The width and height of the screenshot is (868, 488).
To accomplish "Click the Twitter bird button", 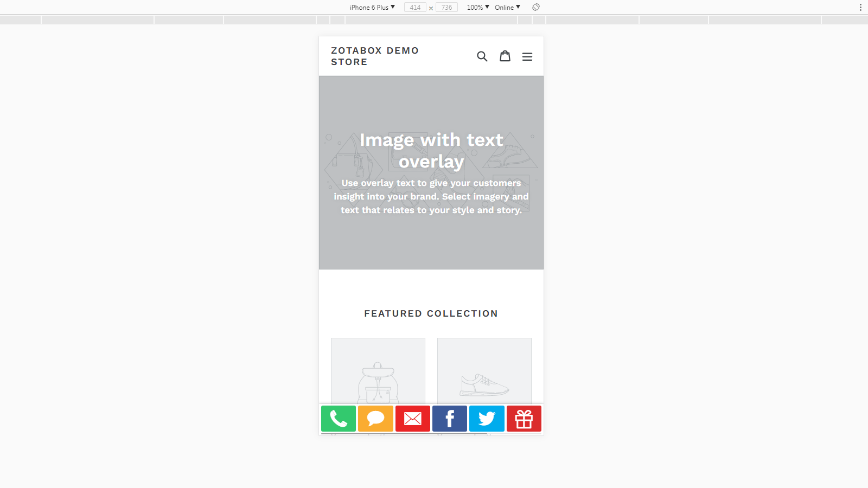I will pos(487,419).
